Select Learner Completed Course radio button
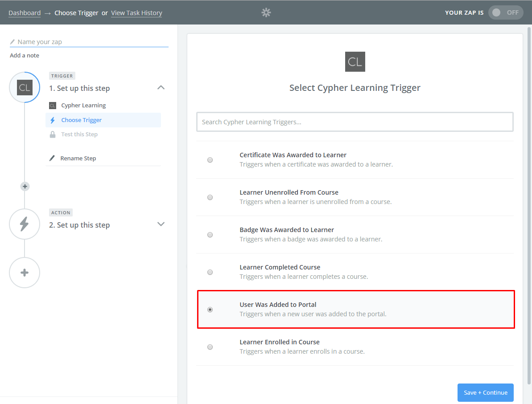Screen dimensions: 532x404 [210, 272]
